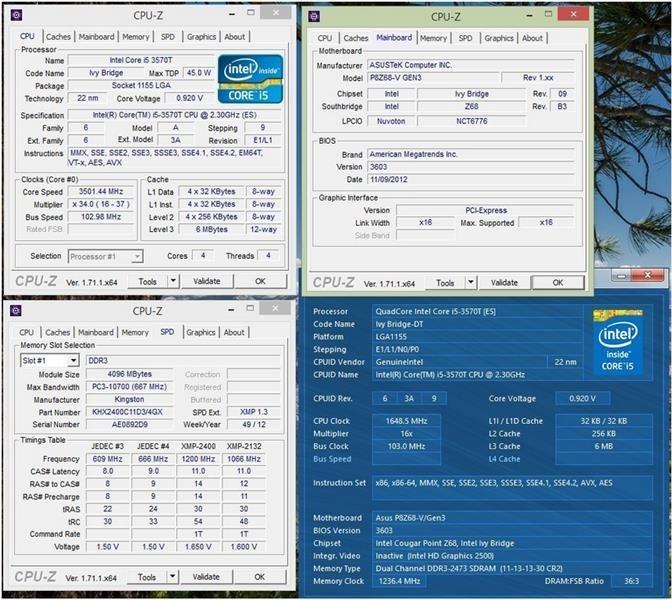Image resolution: width=672 pixels, height=600 pixels.
Task: Click Southbridge Z68 field
Action: (471, 106)
